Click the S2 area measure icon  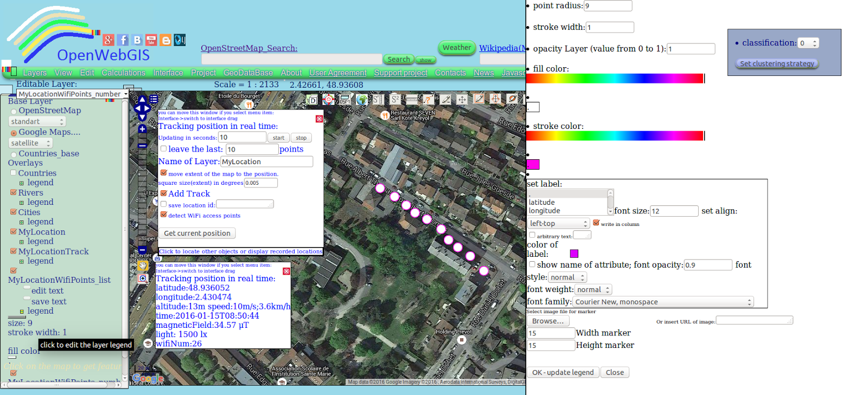point(395,99)
